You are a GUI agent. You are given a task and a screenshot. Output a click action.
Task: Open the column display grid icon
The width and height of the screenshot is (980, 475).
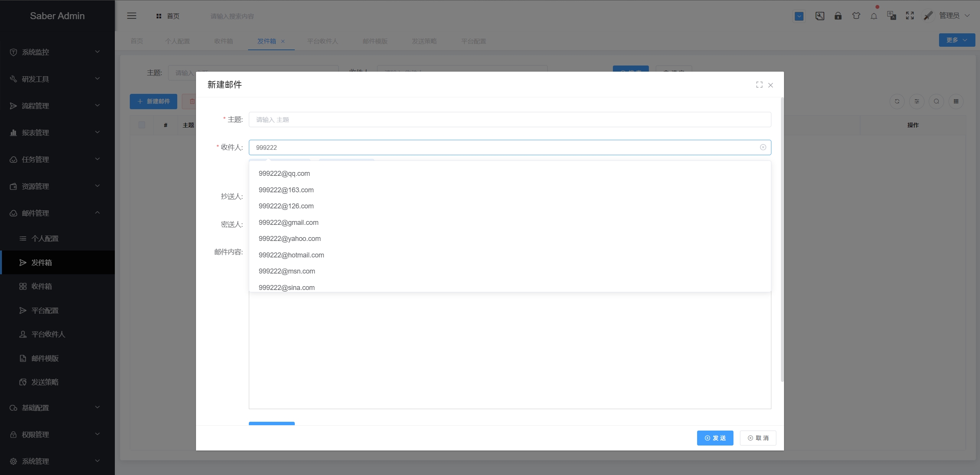(956, 102)
